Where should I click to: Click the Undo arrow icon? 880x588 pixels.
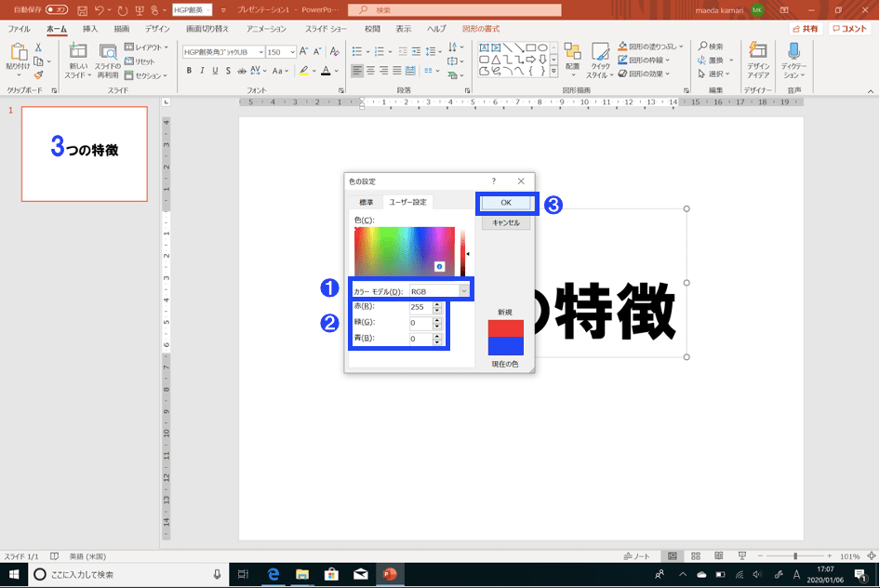[100, 10]
